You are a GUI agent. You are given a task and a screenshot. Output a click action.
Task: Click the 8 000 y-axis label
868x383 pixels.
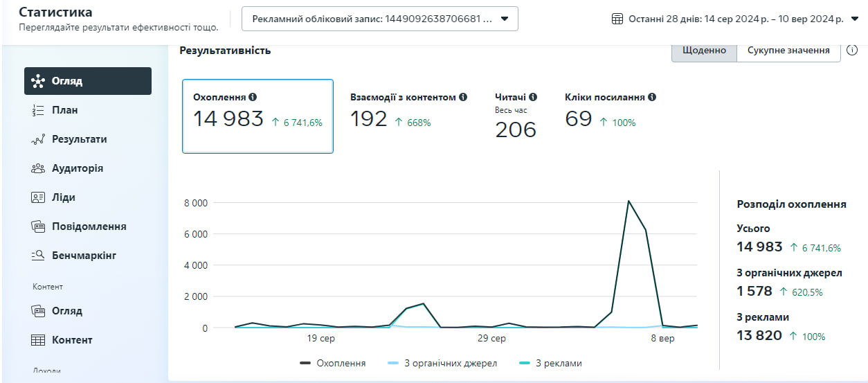(195, 203)
